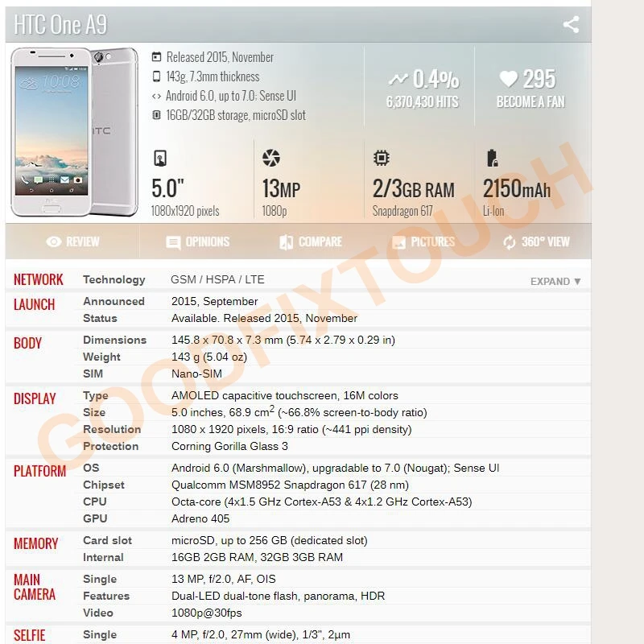The width and height of the screenshot is (644, 644).
Task: Click the Resolution label
Action: point(112,429)
